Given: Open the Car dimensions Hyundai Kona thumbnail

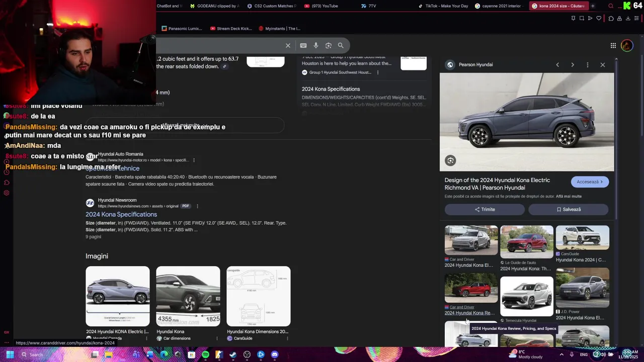Looking at the screenshot, I should [188, 296].
